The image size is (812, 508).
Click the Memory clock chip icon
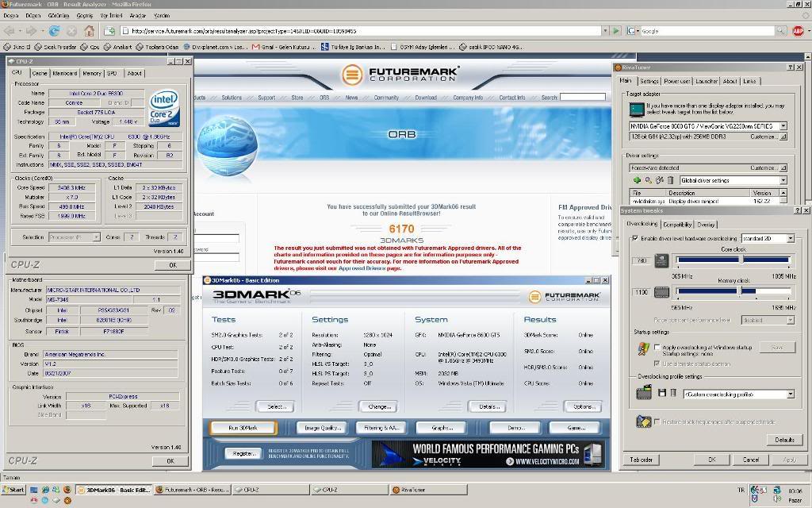pyautogui.click(x=661, y=292)
